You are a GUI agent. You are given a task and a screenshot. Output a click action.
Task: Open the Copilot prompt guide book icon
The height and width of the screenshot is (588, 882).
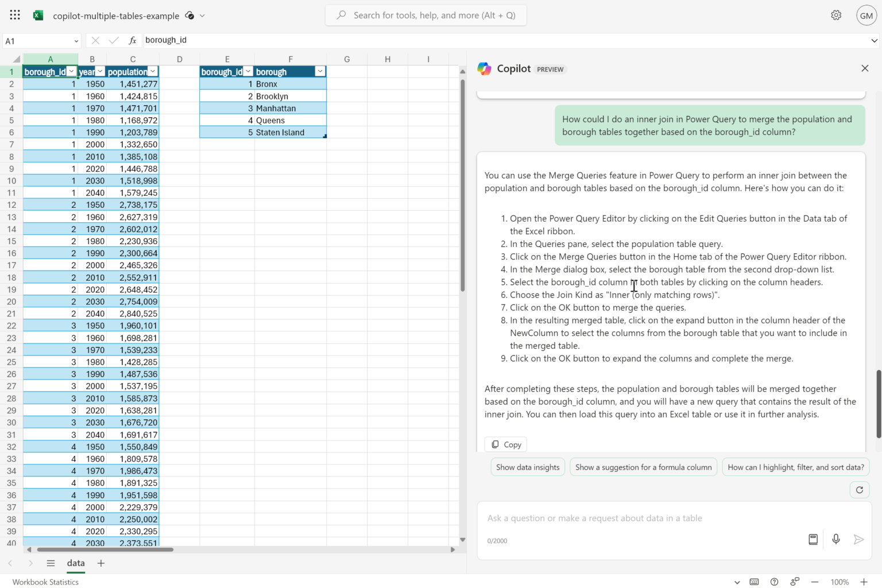(x=813, y=539)
